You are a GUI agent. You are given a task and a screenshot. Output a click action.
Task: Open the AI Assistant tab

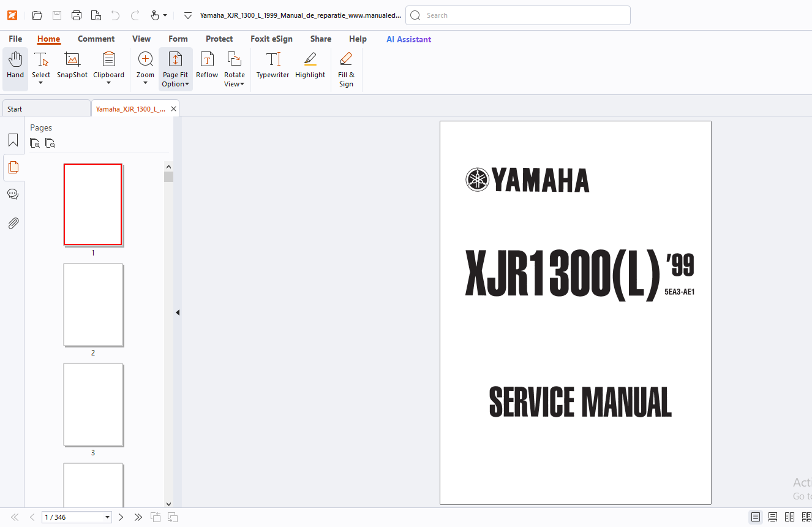(x=408, y=39)
